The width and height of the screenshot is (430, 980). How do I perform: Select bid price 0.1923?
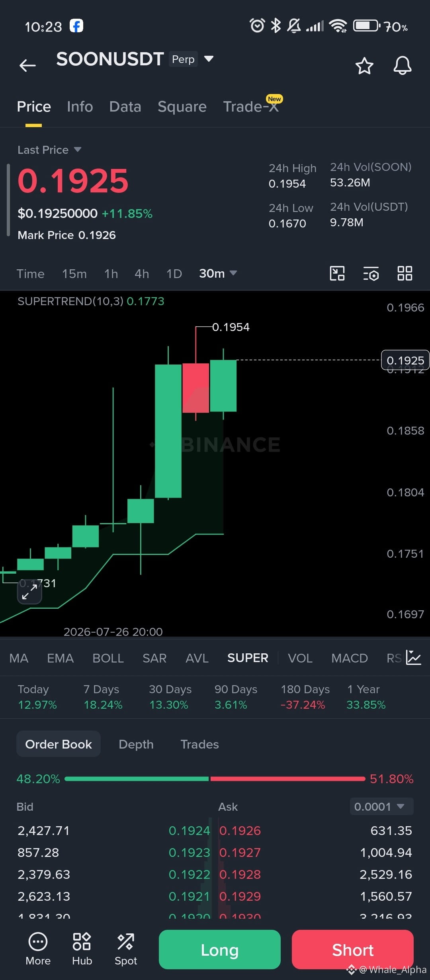pos(189,853)
